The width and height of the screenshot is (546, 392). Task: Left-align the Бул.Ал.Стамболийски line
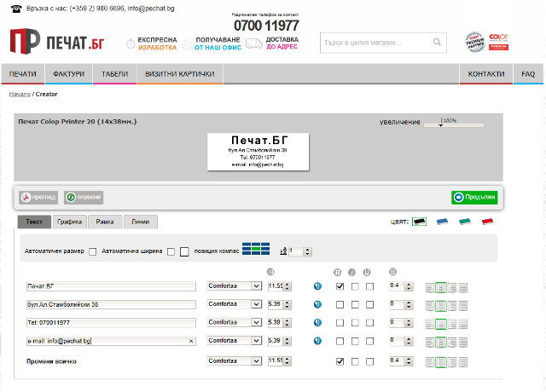coord(430,306)
